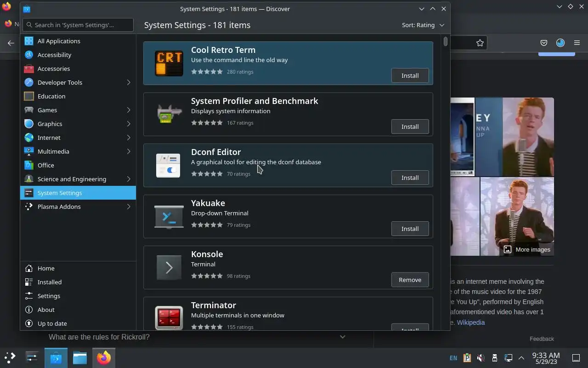
Task: Open Discover Settings page
Action: tap(78, 296)
